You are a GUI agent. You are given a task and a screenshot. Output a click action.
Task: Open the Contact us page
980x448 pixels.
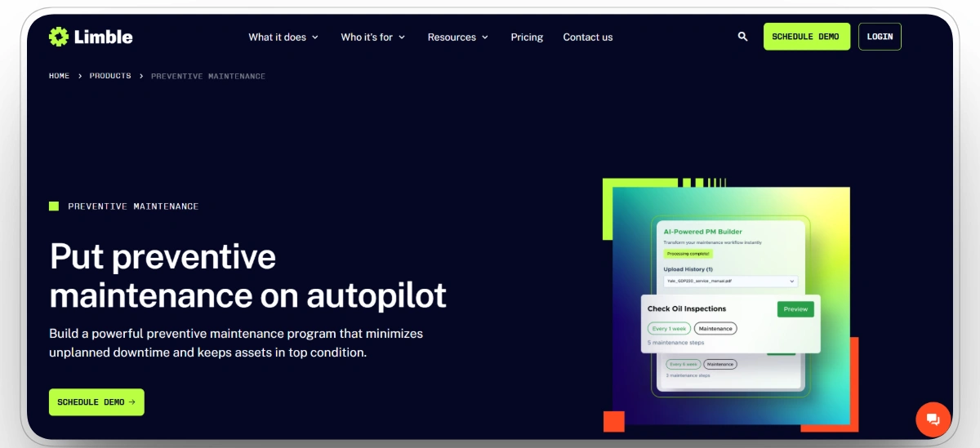tap(588, 37)
